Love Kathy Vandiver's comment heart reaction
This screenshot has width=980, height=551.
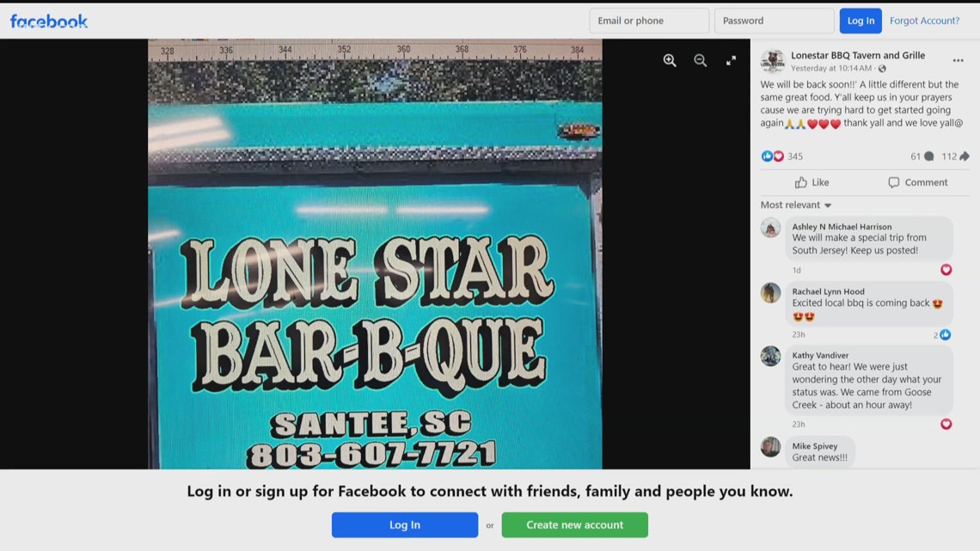(x=946, y=424)
